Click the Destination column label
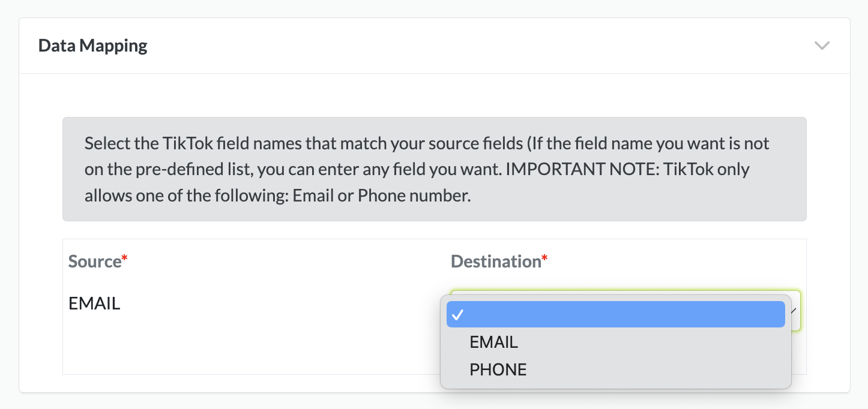 point(495,261)
